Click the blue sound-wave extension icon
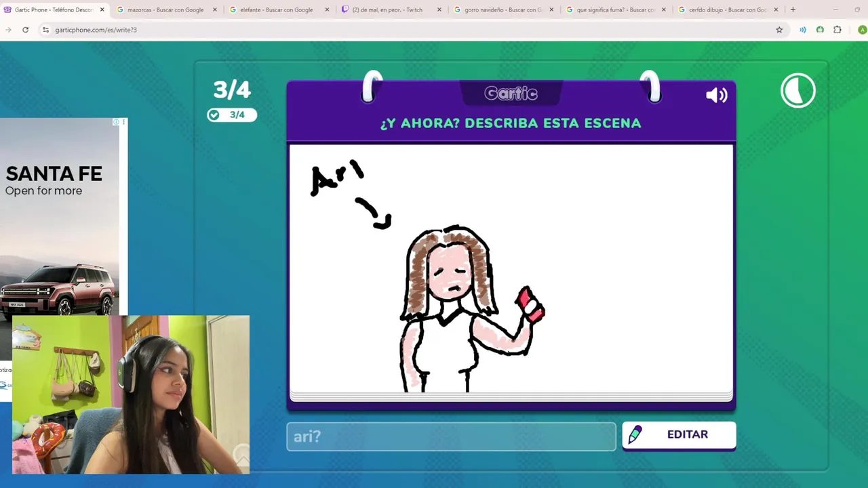 tap(803, 30)
